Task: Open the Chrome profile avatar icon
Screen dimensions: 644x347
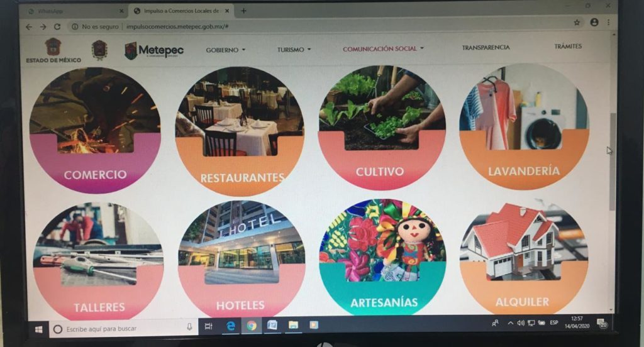Action: pos(594,22)
